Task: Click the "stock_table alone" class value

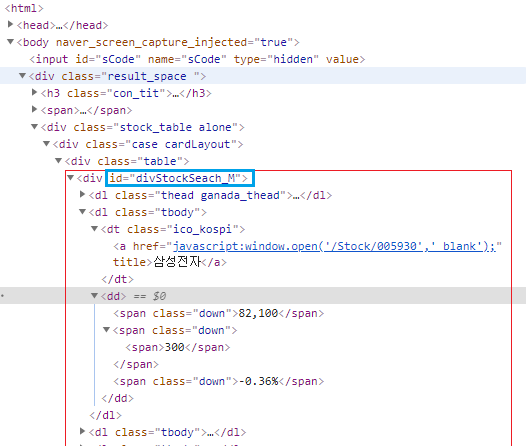Action: [175, 127]
